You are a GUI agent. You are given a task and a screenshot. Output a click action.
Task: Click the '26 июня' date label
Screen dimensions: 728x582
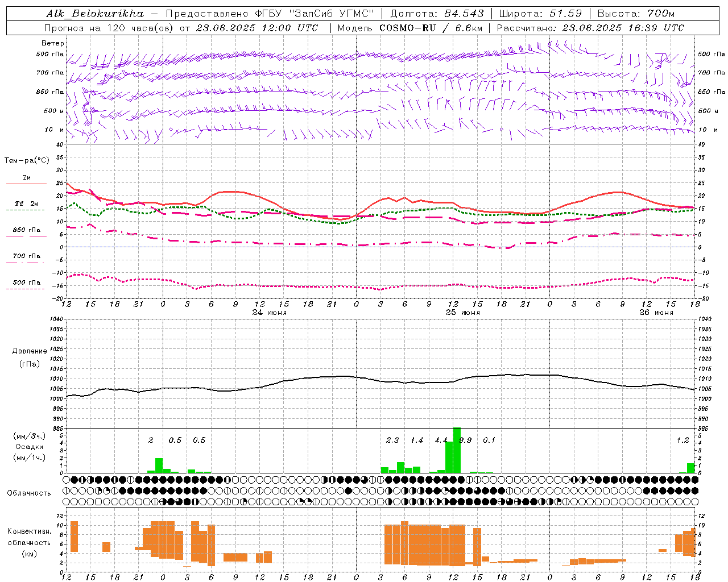point(656,313)
